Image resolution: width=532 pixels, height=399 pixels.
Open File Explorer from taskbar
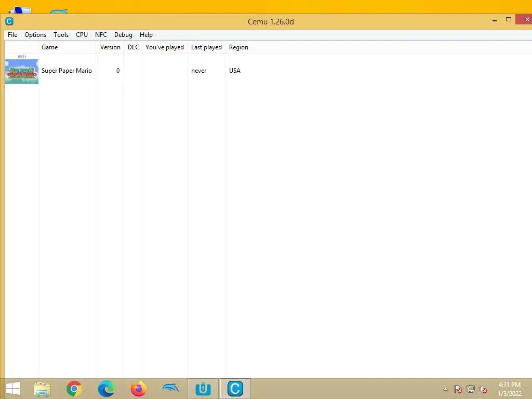click(42, 389)
